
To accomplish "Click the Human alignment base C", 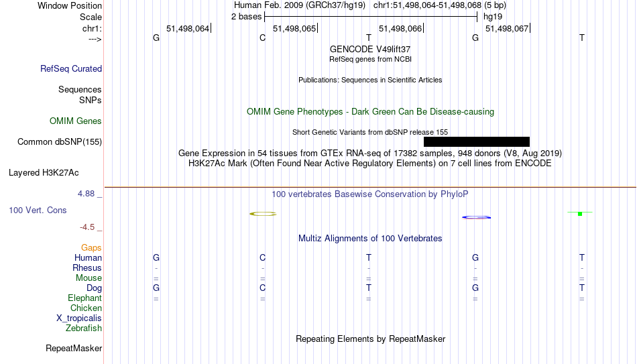I will click(262, 257).
